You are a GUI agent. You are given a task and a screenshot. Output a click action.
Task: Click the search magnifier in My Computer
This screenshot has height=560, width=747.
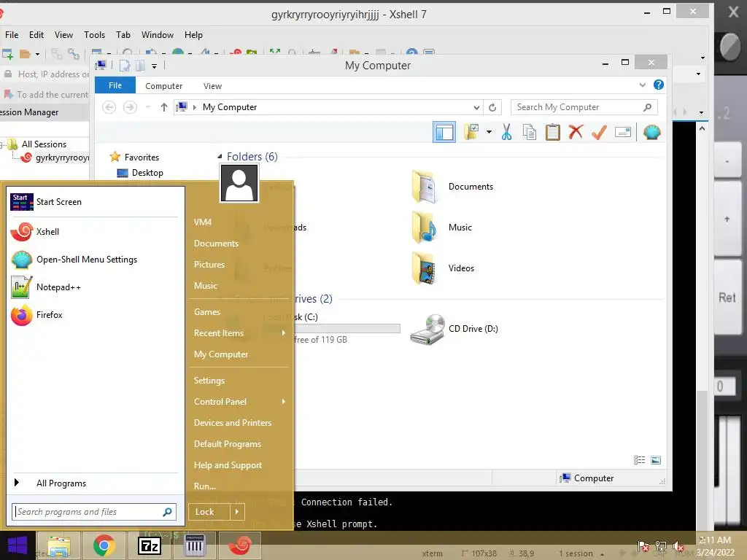647,107
